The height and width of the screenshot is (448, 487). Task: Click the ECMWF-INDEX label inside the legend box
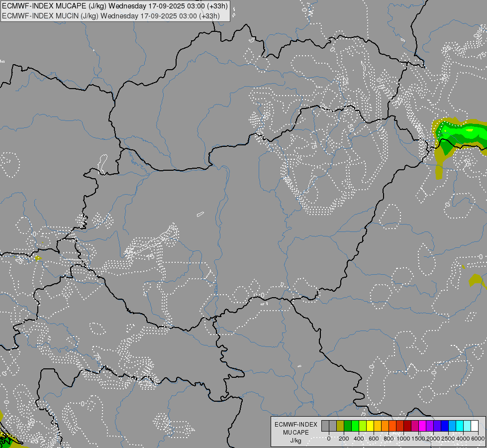click(296, 425)
